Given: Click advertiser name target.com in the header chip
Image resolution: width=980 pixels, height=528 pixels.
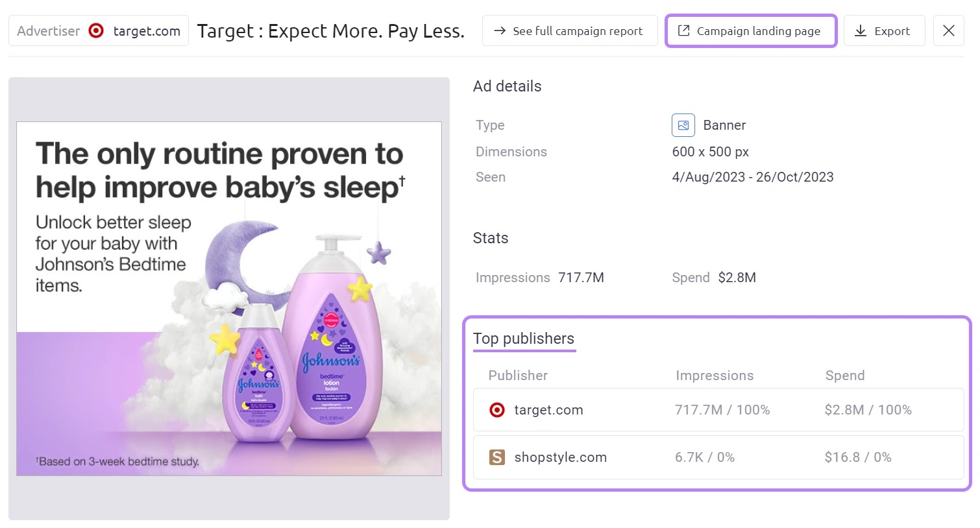Looking at the screenshot, I should [147, 30].
